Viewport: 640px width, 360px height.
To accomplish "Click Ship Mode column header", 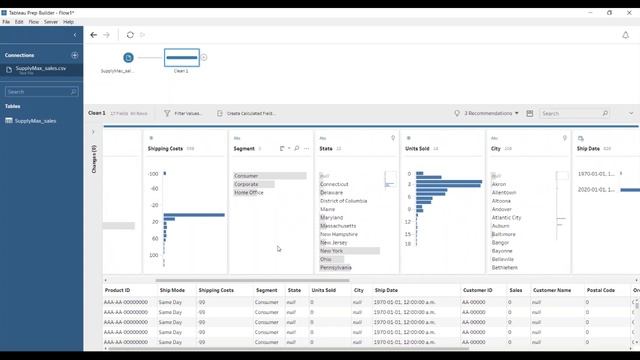I will point(172,290).
